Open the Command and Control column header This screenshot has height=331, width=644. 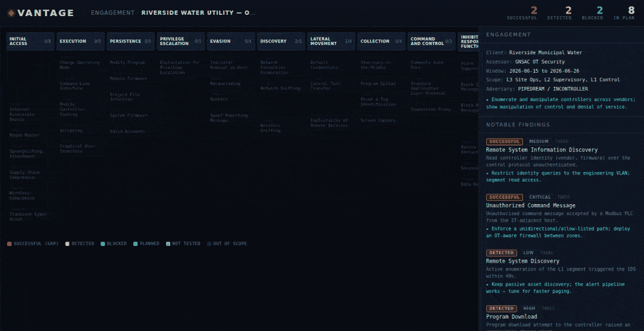point(431,41)
